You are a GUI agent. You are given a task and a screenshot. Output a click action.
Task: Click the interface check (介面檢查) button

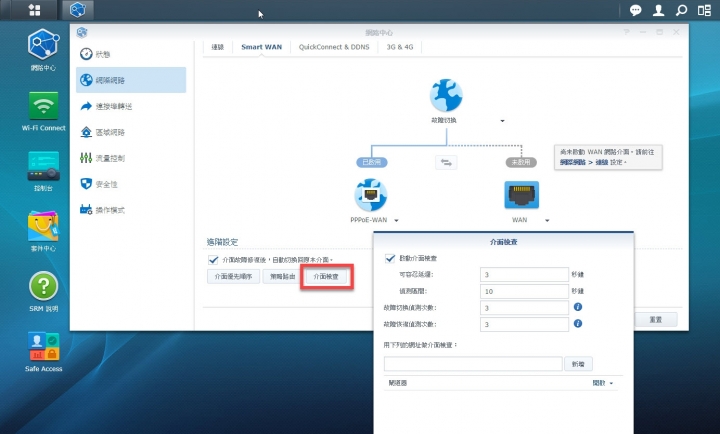click(326, 276)
